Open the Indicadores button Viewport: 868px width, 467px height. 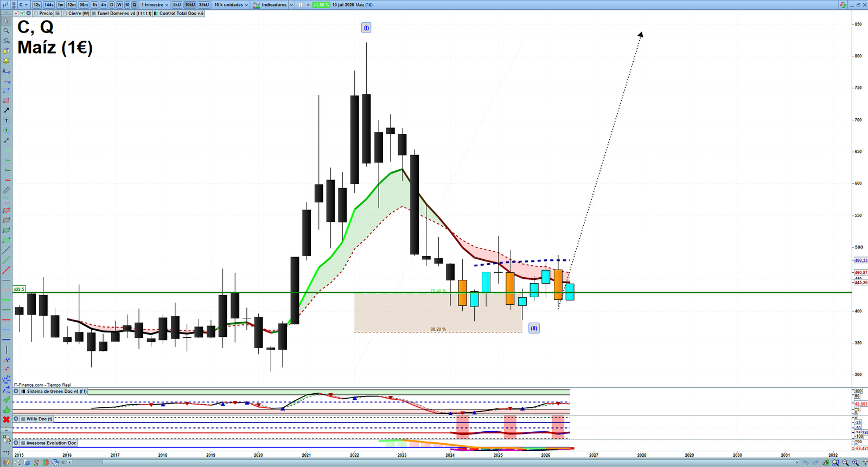coord(270,5)
